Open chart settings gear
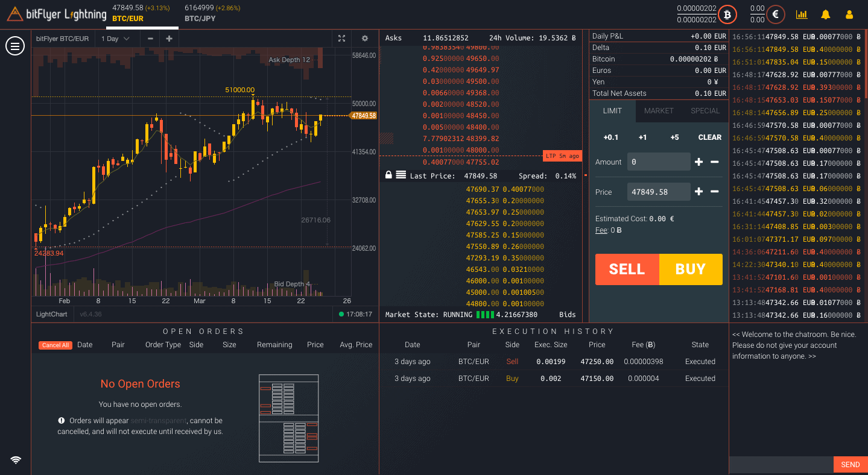Viewport: 868px width, 475px height. [365, 39]
